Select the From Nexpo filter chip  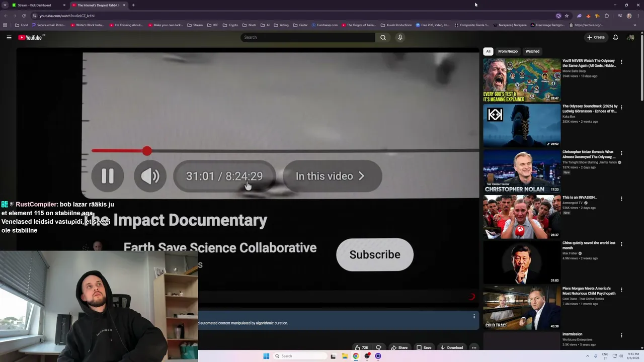[508, 51]
